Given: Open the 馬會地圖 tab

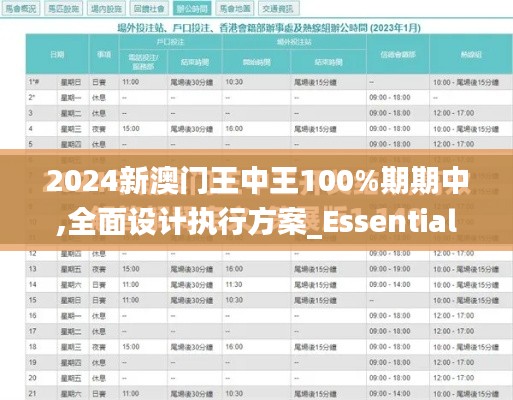Looking at the screenshot, I should pos(235,9).
